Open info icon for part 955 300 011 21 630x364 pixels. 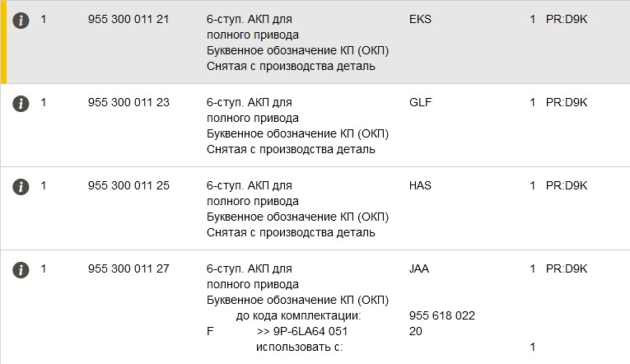tap(21, 20)
